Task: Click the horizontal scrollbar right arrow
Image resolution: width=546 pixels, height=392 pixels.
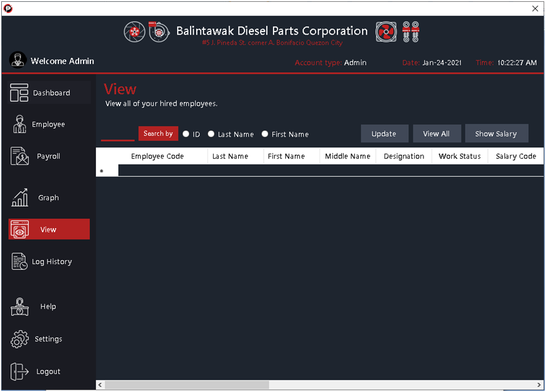Action: tap(540, 384)
